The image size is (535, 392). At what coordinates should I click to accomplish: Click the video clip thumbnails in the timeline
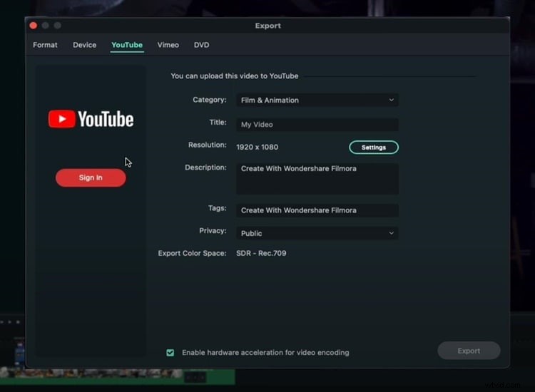click(x=93, y=373)
